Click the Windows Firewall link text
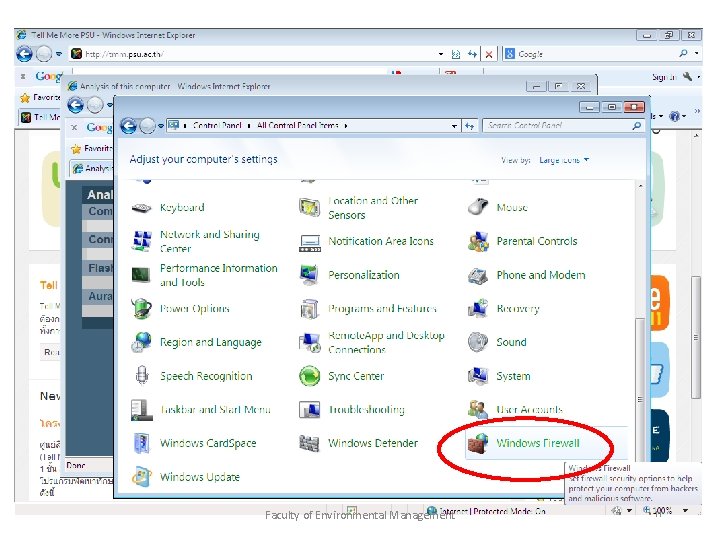 tap(538, 443)
